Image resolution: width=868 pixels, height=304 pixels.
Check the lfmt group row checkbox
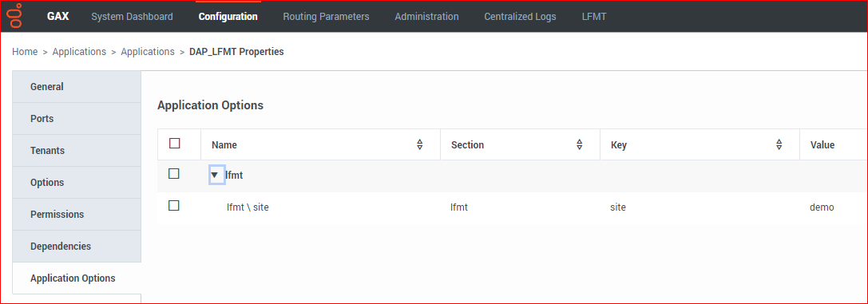pyautogui.click(x=174, y=174)
